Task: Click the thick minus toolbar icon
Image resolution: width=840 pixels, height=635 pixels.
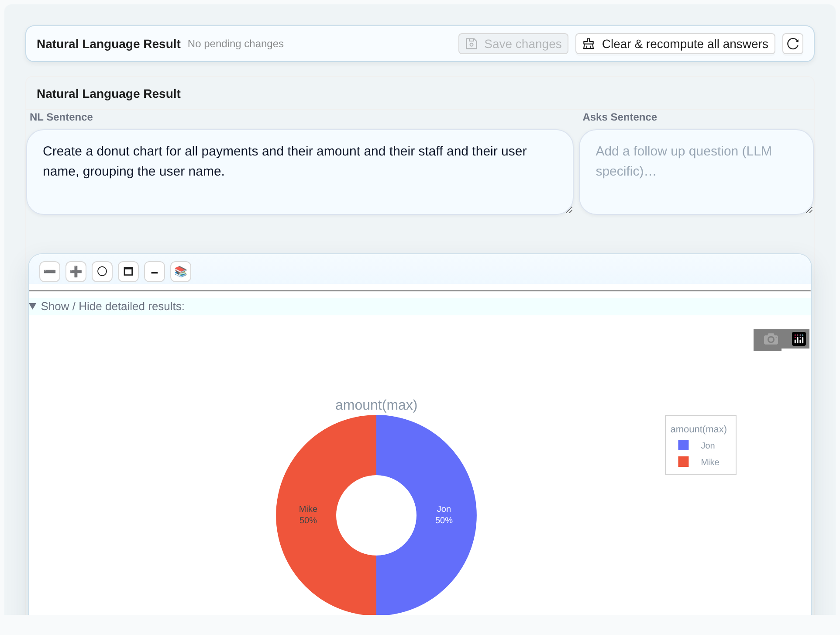Action: pos(50,272)
